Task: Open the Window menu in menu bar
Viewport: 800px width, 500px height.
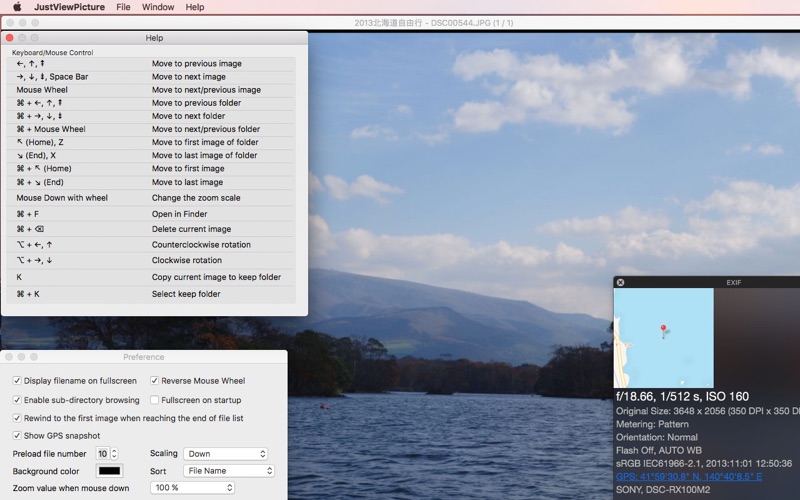Action: (x=157, y=7)
